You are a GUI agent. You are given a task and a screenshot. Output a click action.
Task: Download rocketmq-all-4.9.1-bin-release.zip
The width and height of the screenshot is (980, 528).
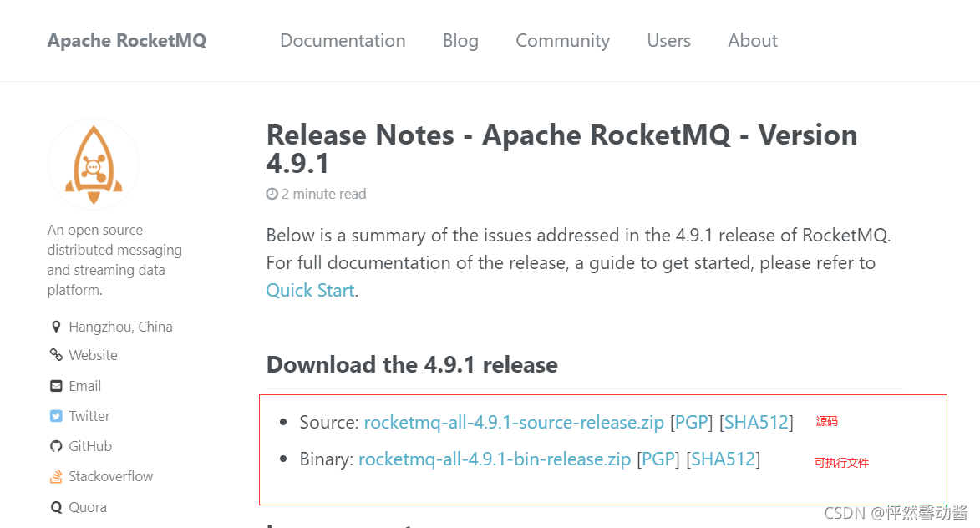pos(495,459)
